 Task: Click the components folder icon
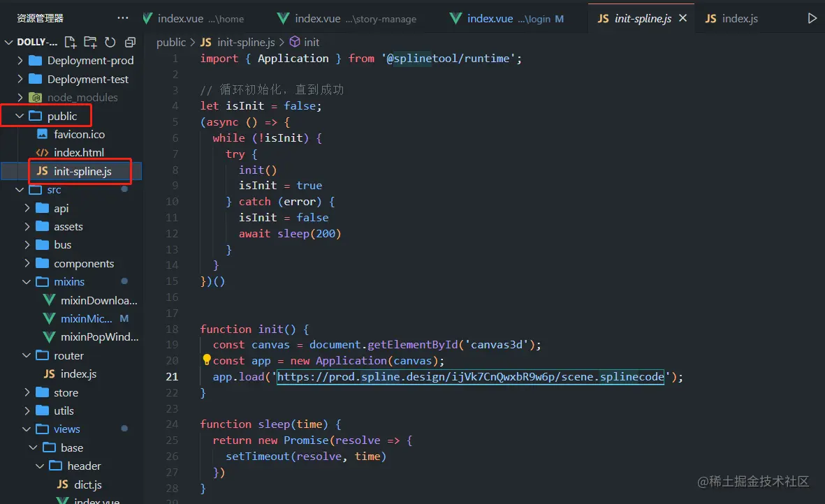pyautogui.click(x=42, y=262)
